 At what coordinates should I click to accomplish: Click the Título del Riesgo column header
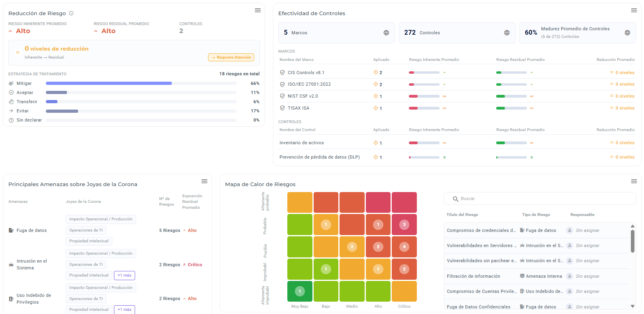[462, 215]
